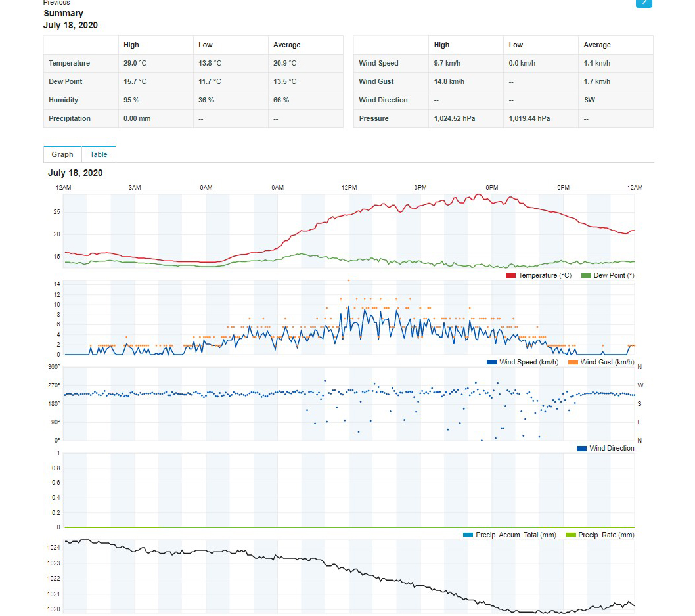
Task: Click the Wind Direction average SW cell
Action: (x=589, y=100)
